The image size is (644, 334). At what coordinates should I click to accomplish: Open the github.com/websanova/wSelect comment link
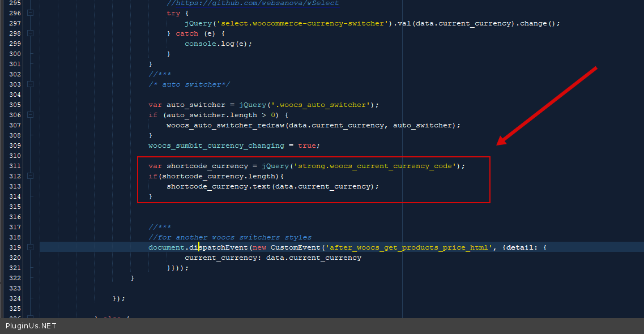pos(257,3)
